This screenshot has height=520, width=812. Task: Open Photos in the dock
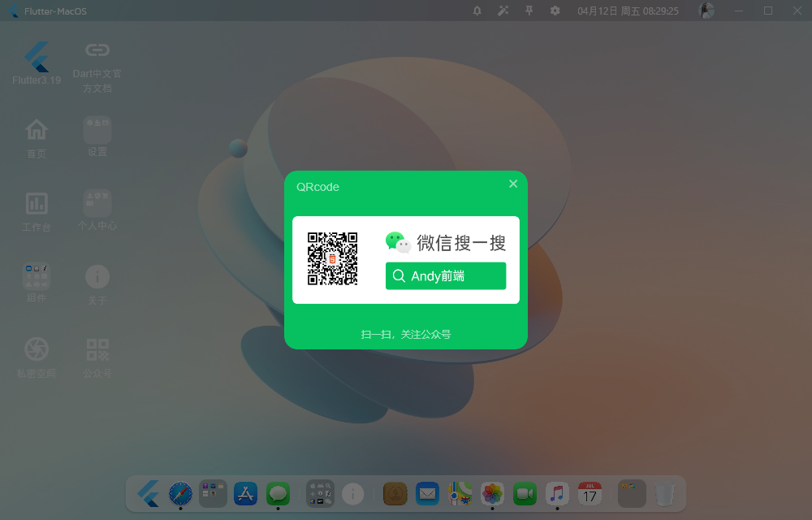[x=493, y=493]
